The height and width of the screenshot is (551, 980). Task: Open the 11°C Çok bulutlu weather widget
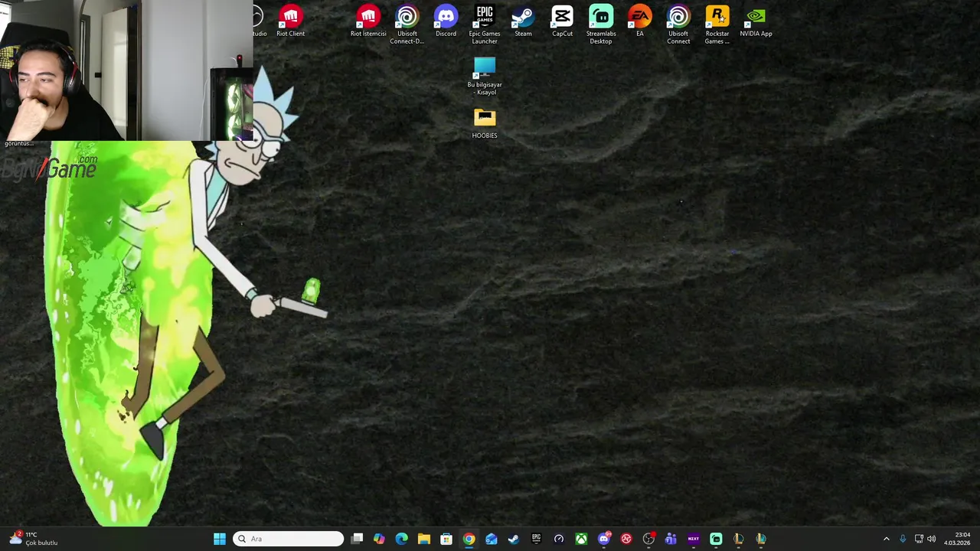[x=32, y=539]
